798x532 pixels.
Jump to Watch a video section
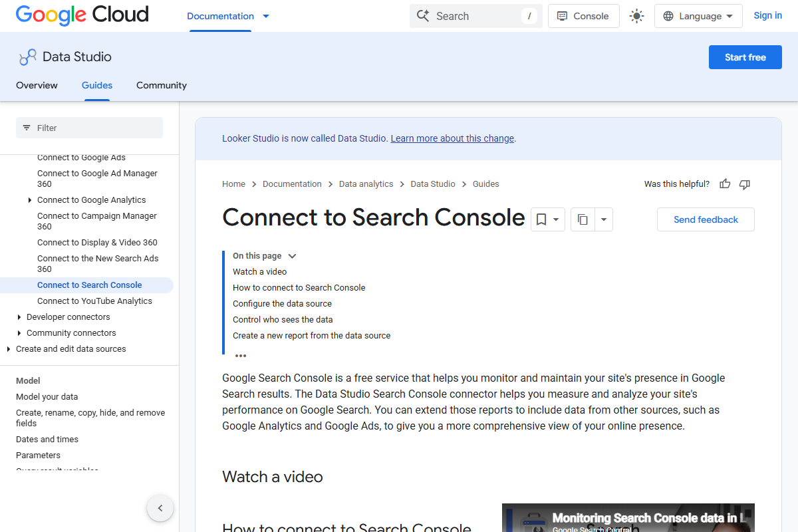click(x=260, y=272)
